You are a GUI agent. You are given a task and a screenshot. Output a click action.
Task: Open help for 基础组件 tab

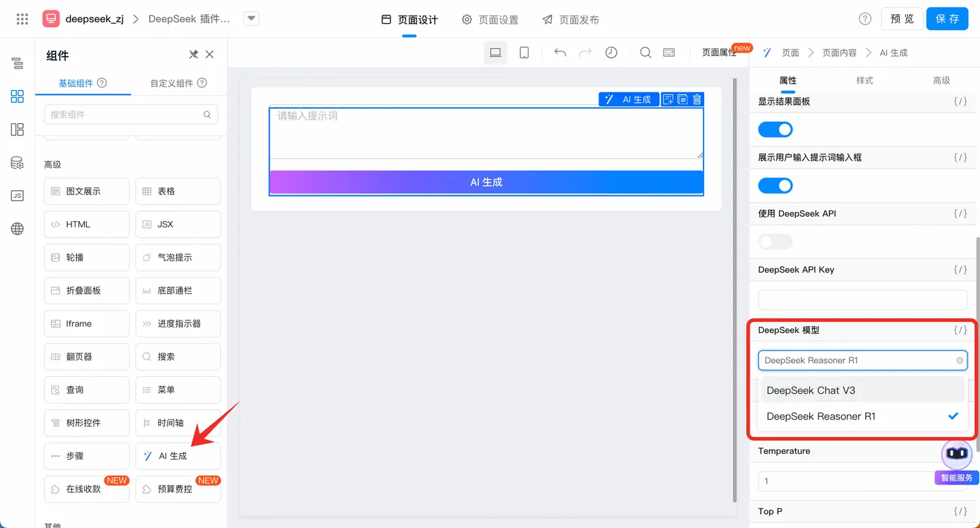102,83
